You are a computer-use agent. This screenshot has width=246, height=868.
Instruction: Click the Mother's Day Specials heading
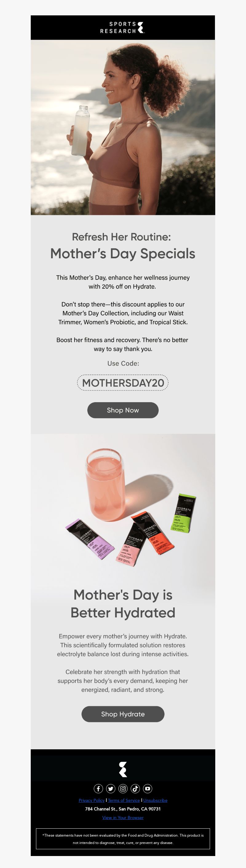point(123,254)
